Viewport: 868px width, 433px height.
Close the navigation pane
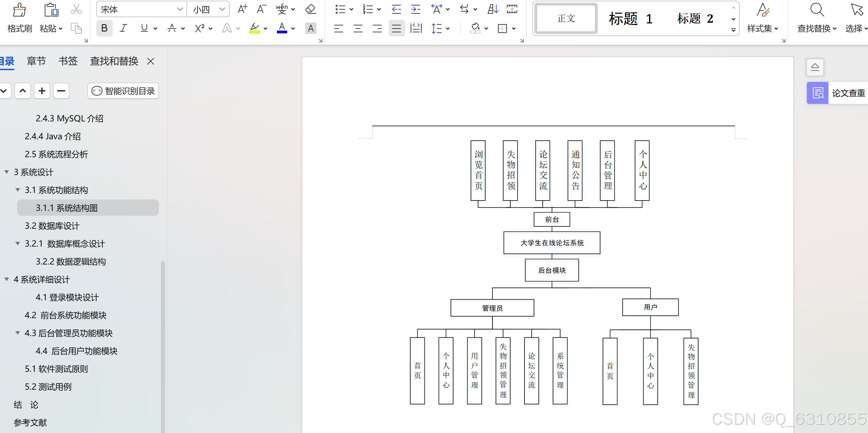tap(151, 61)
